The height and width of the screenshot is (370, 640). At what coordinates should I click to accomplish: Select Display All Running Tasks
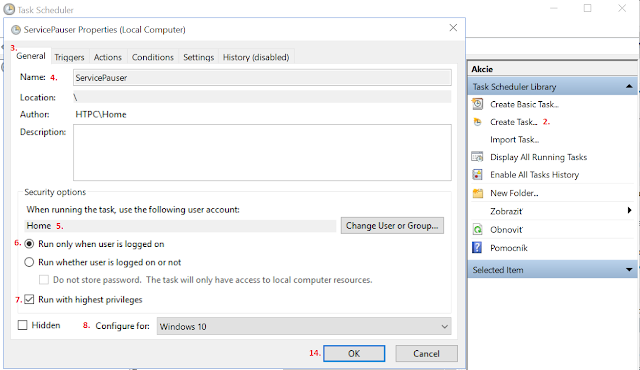[x=538, y=157]
